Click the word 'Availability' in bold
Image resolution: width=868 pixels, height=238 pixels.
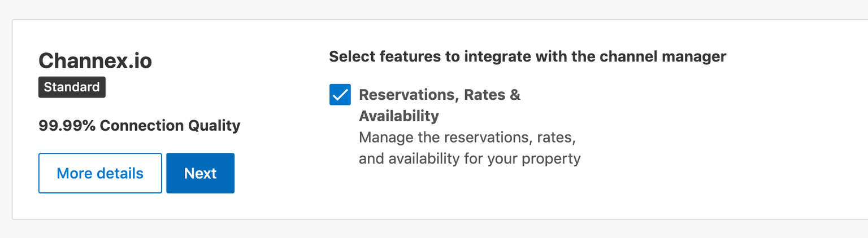(399, 116)
